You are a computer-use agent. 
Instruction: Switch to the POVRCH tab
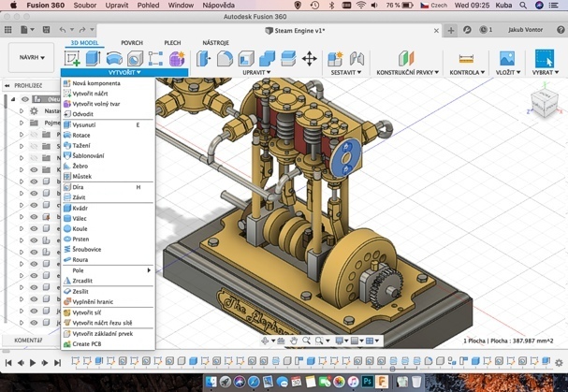point(132,42)
